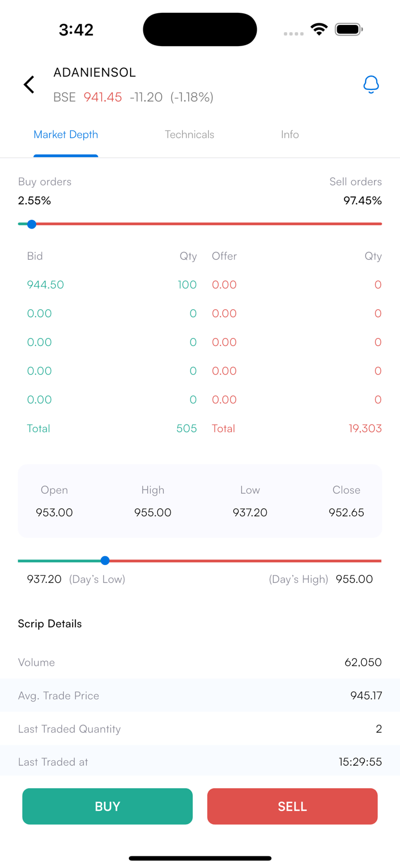This screenshot has height=868, width=400.
Task: Tap the Open price 953.00
Action: [54, 513]
